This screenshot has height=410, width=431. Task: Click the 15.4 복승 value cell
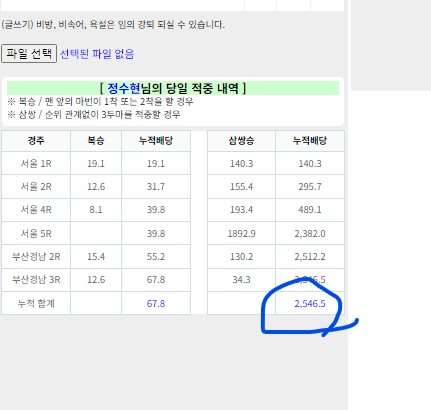[96, 257]
